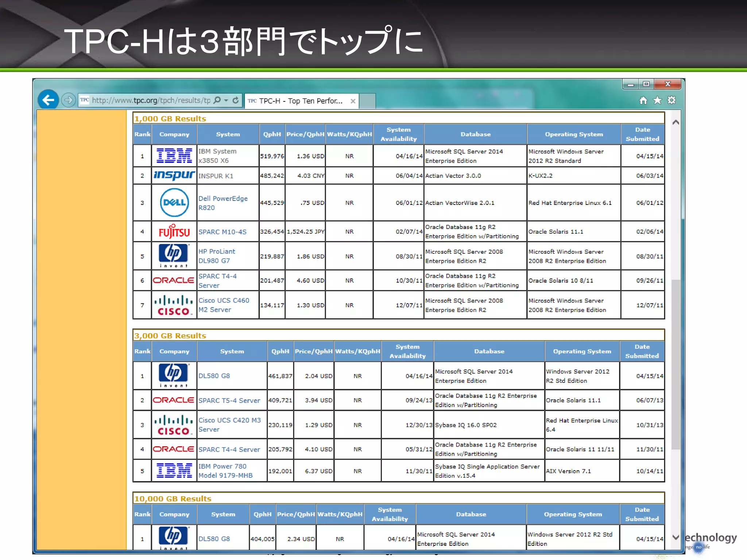The image size is (747, 560).
Task: Click the scrollbar down arrow
Action: [x=676, y=537]
